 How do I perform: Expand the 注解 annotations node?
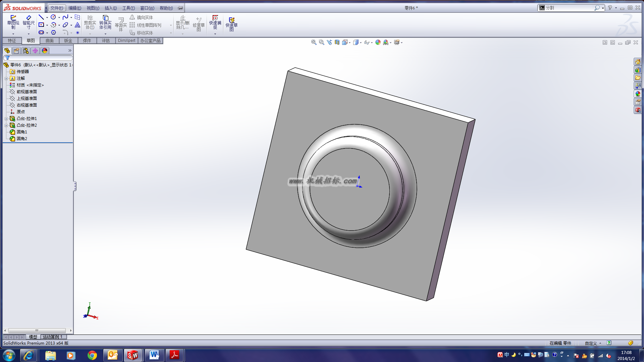(x=6, y=78)
